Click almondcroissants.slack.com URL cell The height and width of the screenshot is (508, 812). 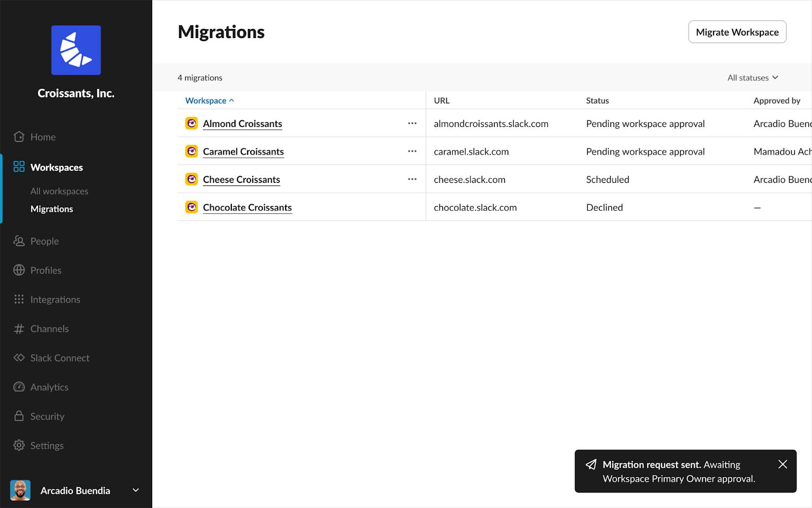[491, 123]
